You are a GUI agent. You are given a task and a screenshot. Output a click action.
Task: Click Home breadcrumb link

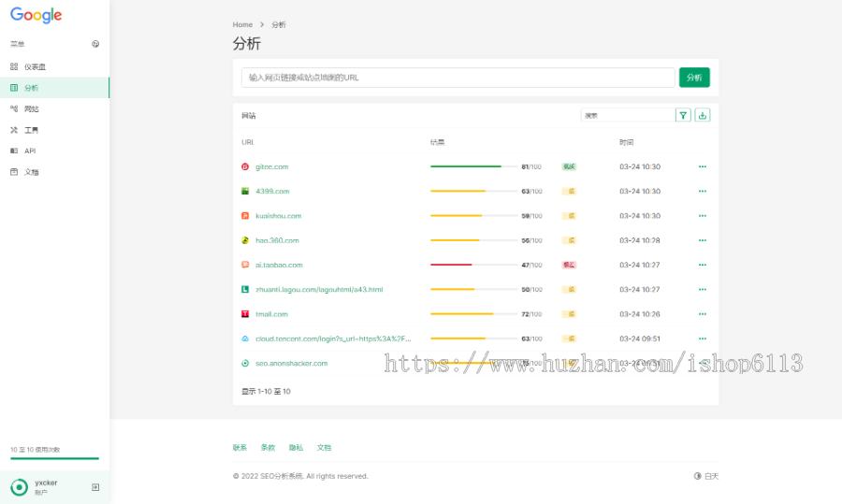pyautogui.click(x=242, y=24)
